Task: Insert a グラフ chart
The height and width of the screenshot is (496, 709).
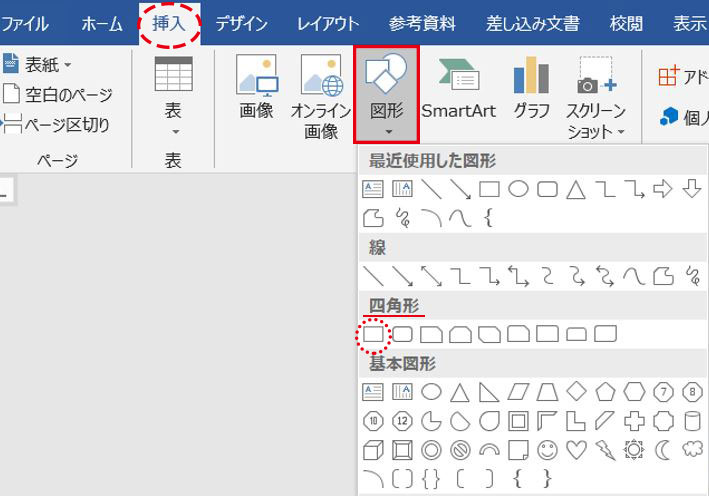Action: click(x=532, y=87)
